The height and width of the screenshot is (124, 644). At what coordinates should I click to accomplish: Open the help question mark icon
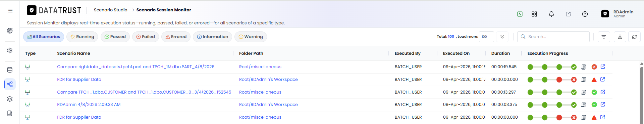[585, 14]
